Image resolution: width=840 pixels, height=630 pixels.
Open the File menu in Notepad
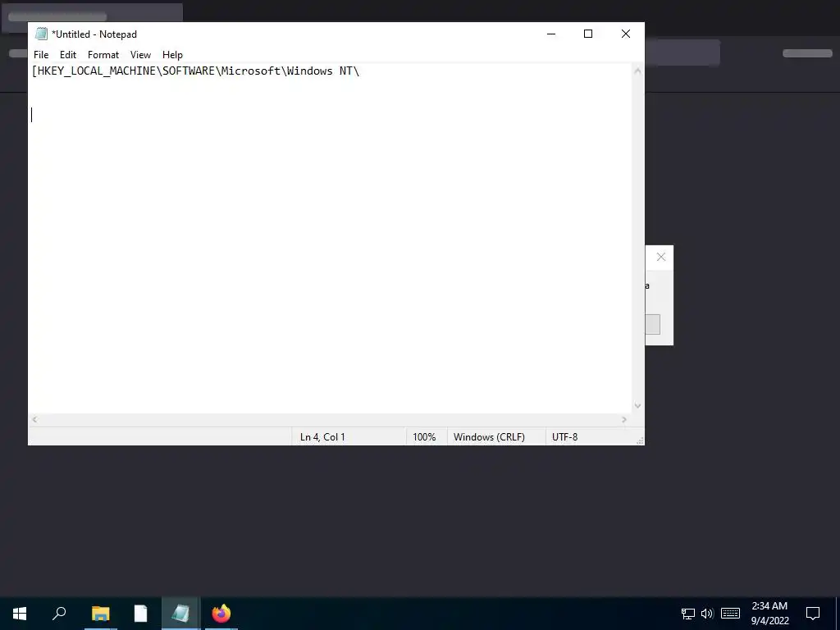(x=41, y=55)
